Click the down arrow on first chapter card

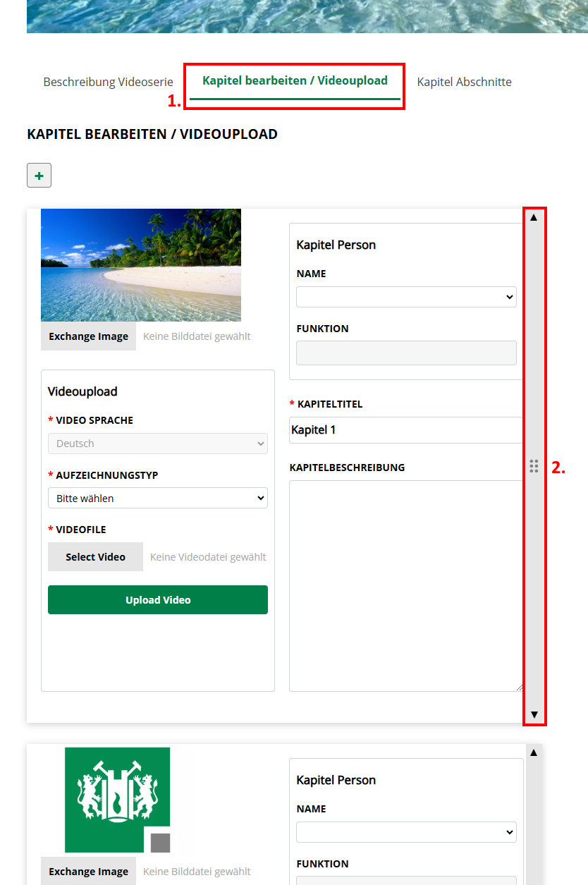coord(534,714)
